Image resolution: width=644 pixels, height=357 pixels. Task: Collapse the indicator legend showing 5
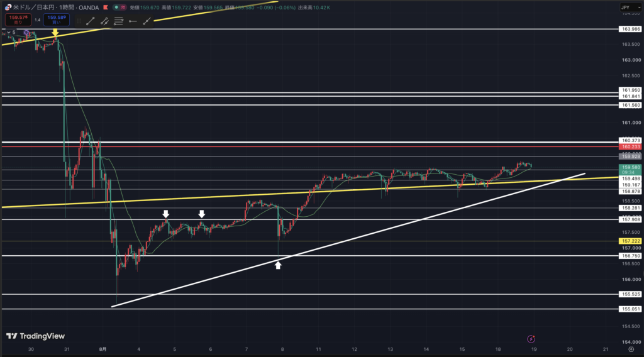click(11, 33)
